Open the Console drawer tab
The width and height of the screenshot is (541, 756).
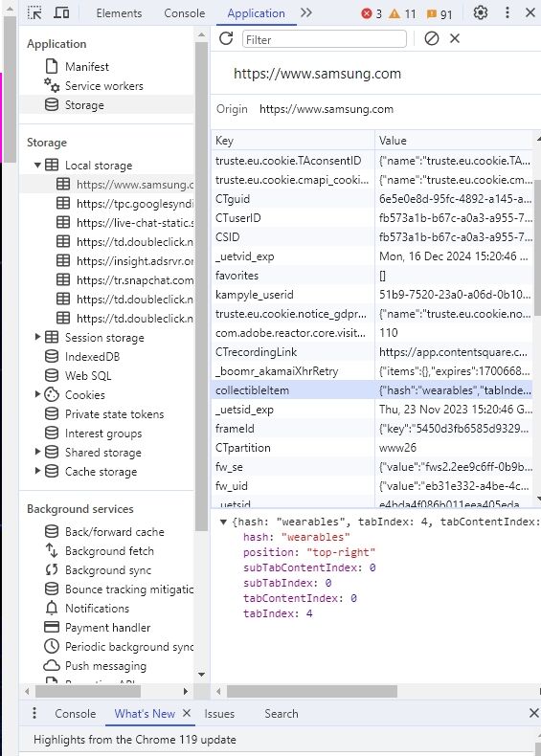76,714
